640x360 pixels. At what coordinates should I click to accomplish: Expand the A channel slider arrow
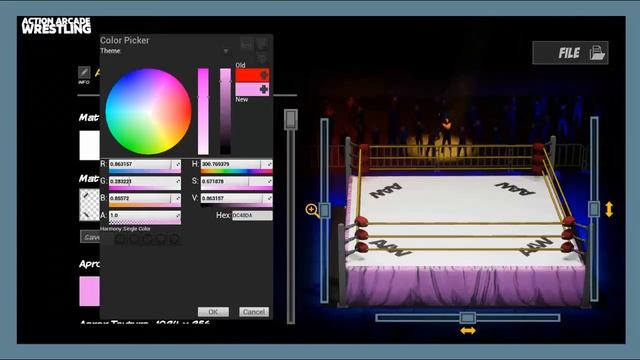pyautogui.click(x=178, y=215)
